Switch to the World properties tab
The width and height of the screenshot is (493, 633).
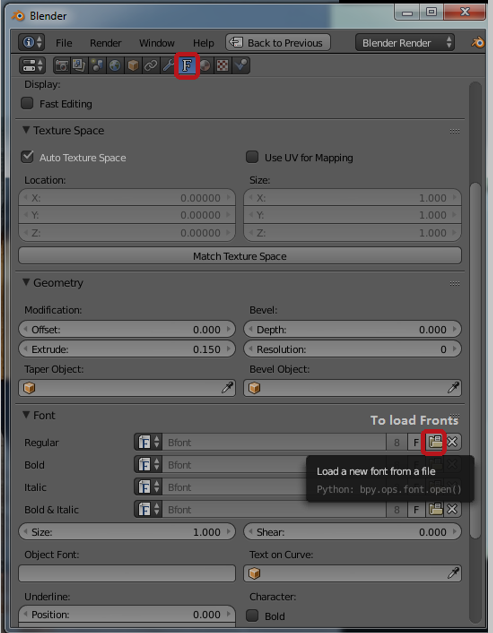pyautogui.click(x=115, y=65)
